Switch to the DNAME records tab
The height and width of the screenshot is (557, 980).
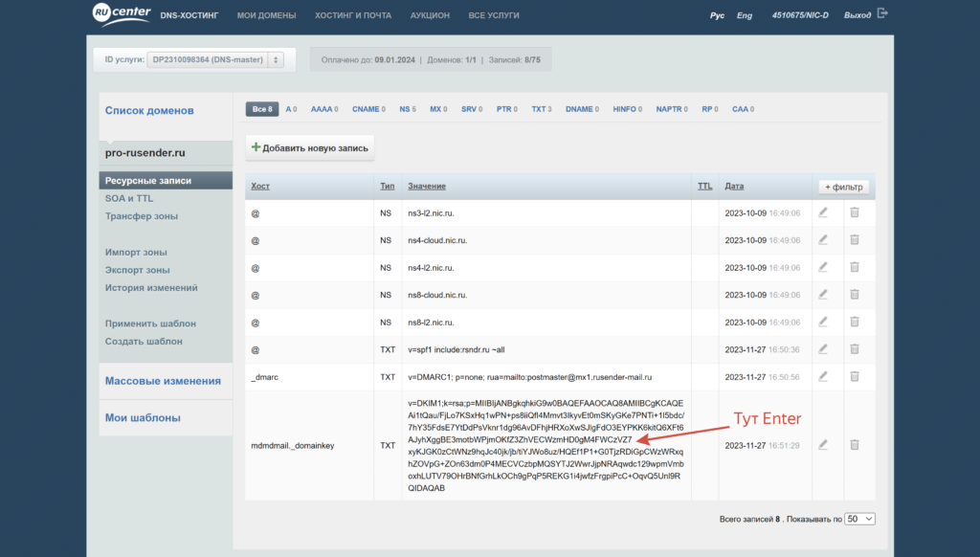582,109
